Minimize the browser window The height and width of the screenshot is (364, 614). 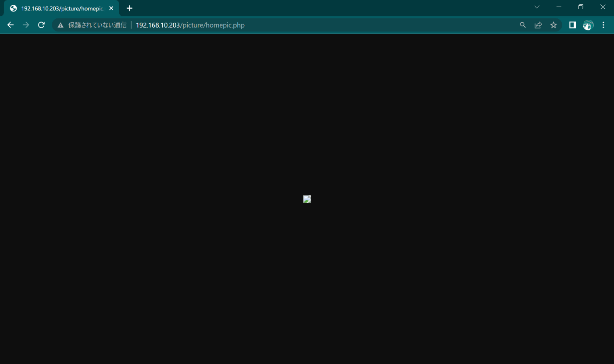click(559, 7)
